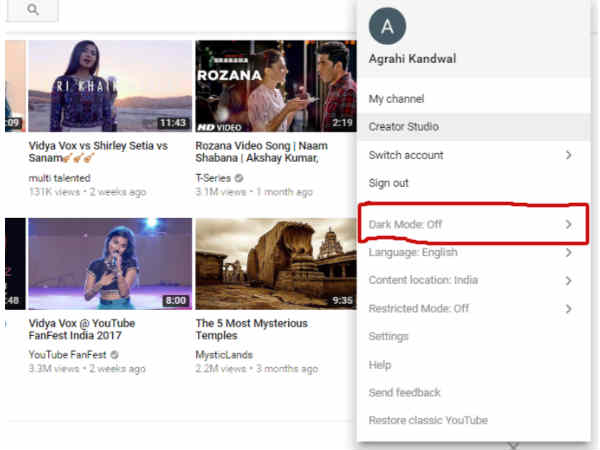
Task: Select Creator Studio menu entry
Action: pyautogui.click(x=403, y=127)
